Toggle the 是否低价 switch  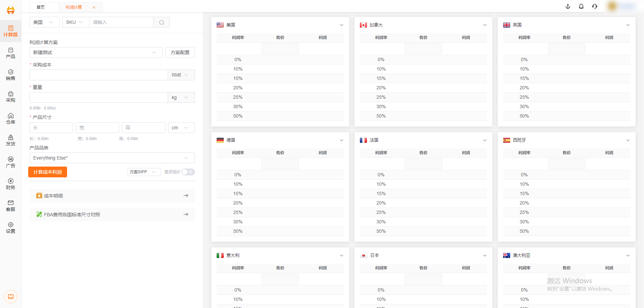[188, 172]
